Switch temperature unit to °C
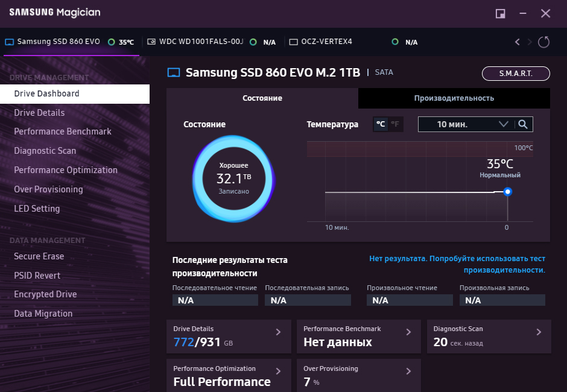567x392 pixels. [381, 124]
